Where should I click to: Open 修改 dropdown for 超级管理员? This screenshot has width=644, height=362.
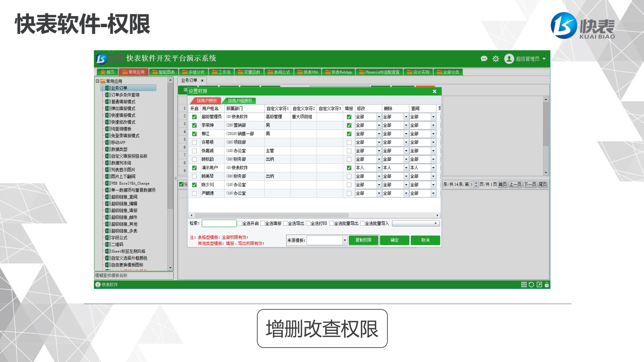click(x=379, y=117)
